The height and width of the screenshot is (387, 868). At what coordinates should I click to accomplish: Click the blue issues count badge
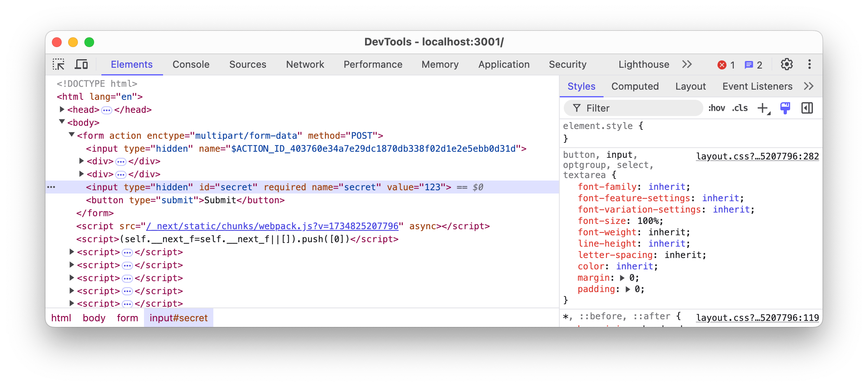click(753, 65)
